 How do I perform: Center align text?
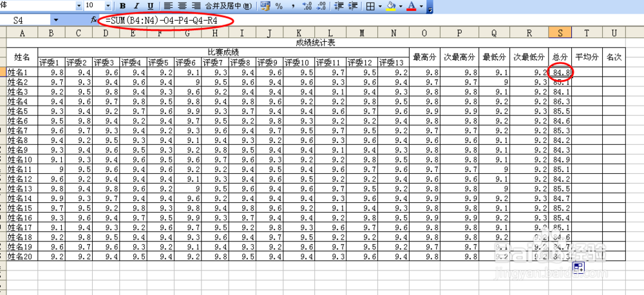point(182,6)
